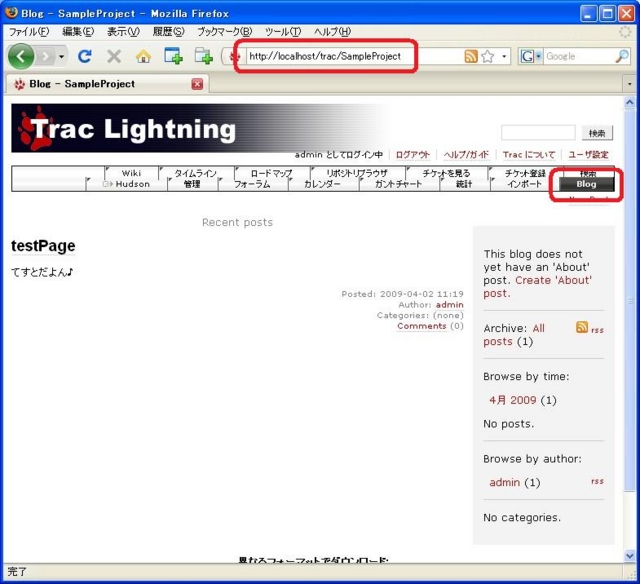Screen dimensions: 640x584
Task: Select the Blog navigation tab
Action: coord(587,184)
